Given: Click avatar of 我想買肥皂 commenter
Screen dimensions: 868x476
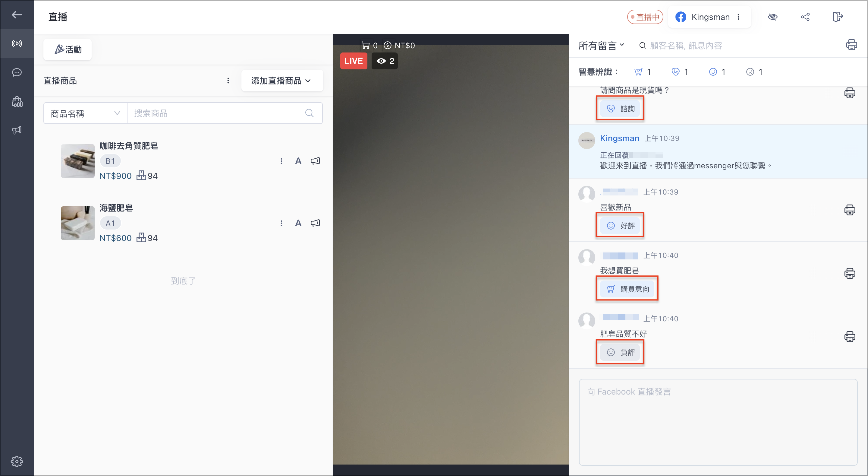Looking at the screenshot, I should 587,257.
